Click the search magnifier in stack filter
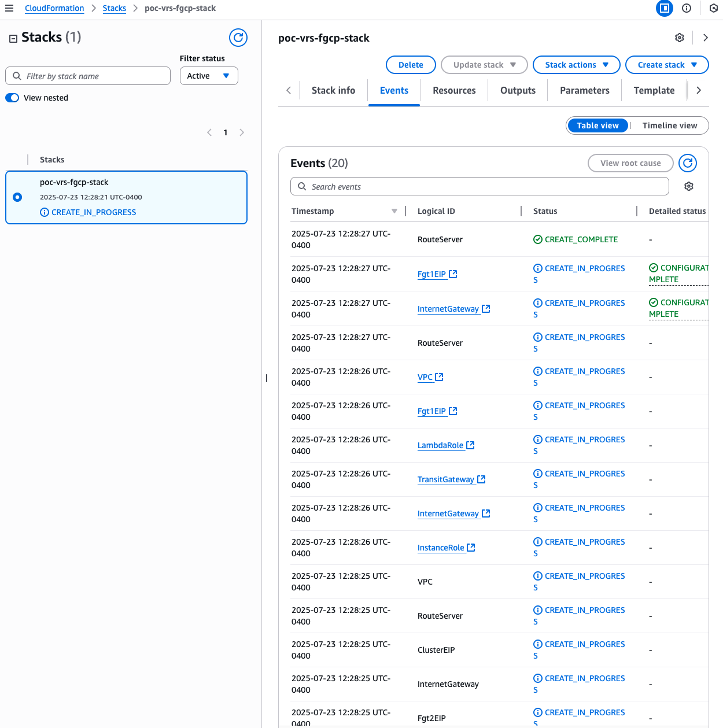This screenshot has height=728, width=723. tap(17, 76)
